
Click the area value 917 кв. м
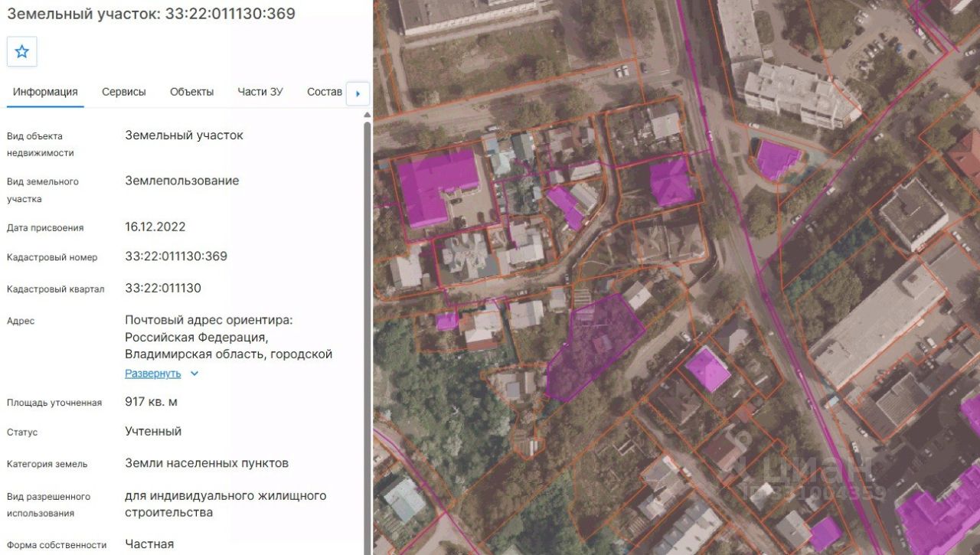click(152, 402)
